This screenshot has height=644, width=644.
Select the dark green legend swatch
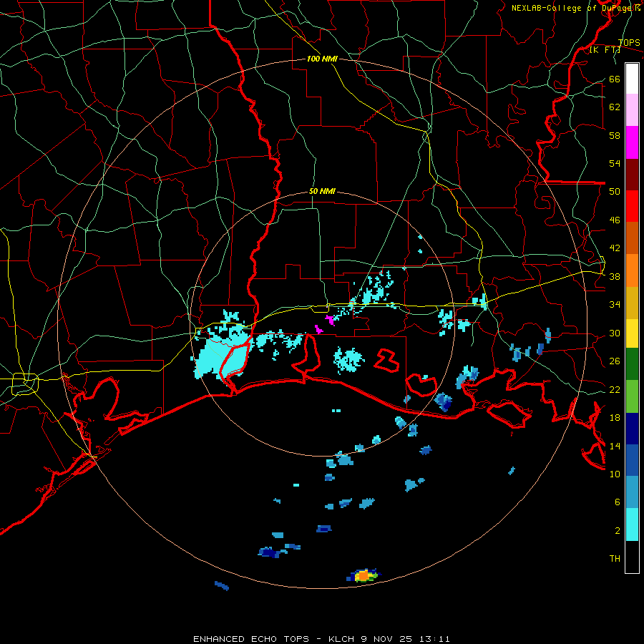pos(632,364)
